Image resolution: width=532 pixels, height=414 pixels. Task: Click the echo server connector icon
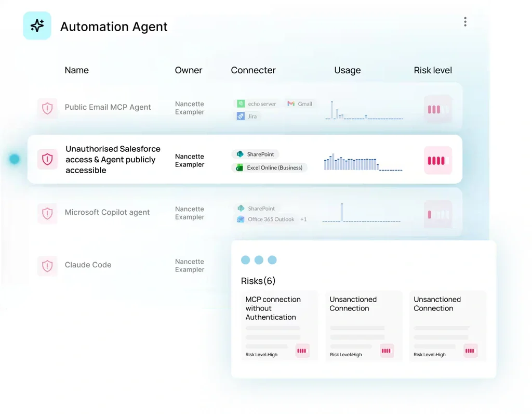tap(241, 103)
